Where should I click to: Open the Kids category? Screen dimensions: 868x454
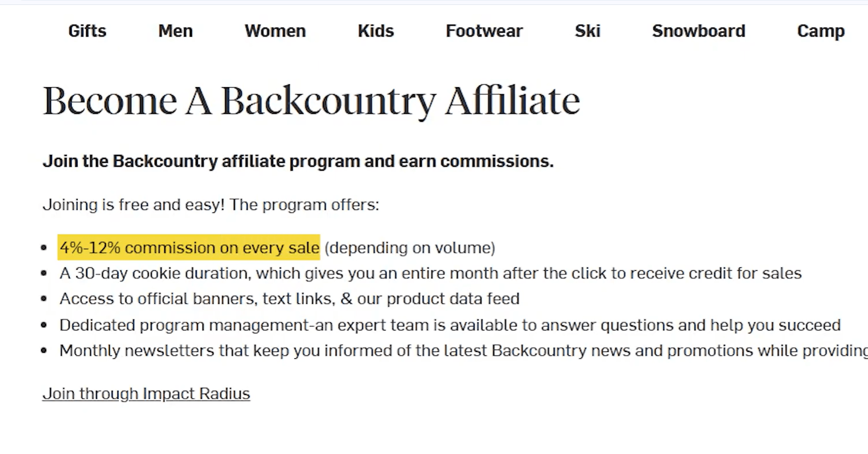click(x=376, y=31)
